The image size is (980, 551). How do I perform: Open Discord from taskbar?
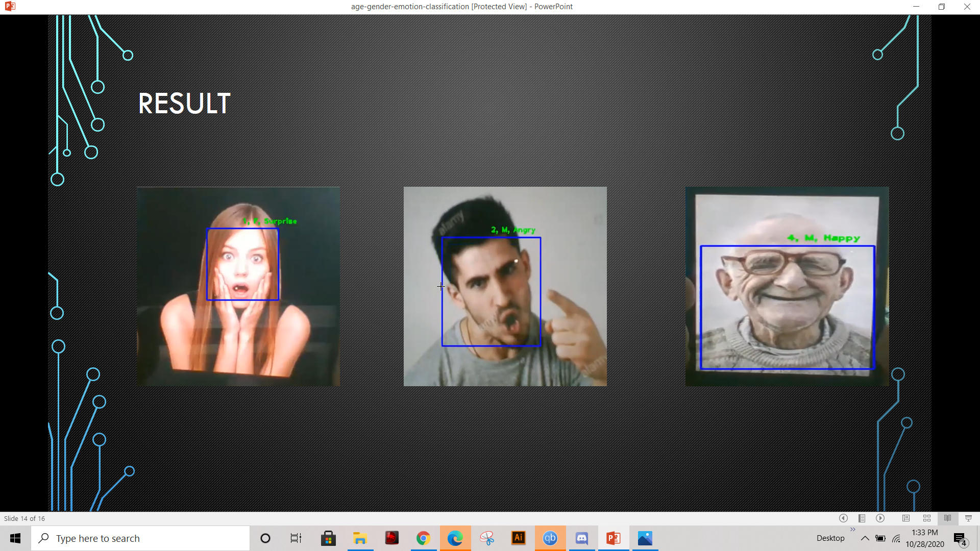582,538
